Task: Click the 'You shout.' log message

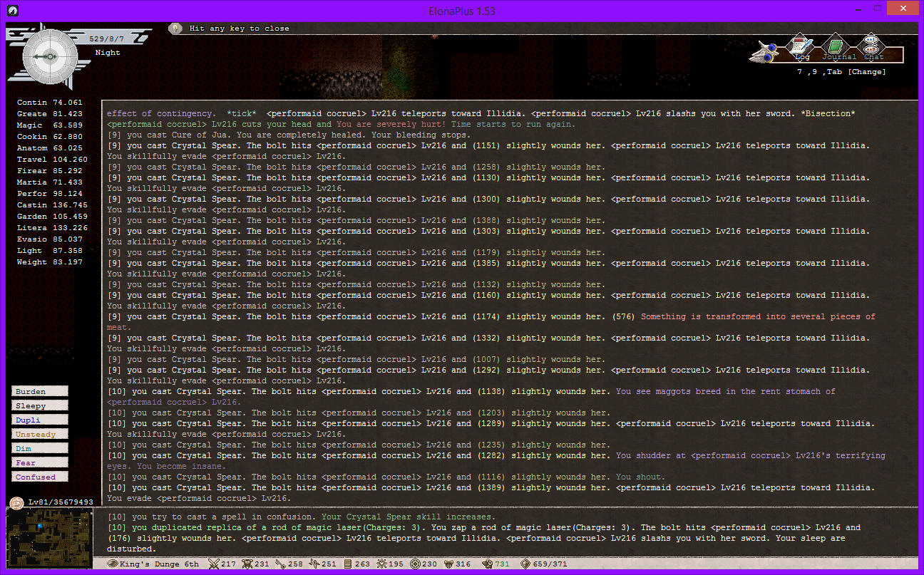Action: click(x=640, y=477)
